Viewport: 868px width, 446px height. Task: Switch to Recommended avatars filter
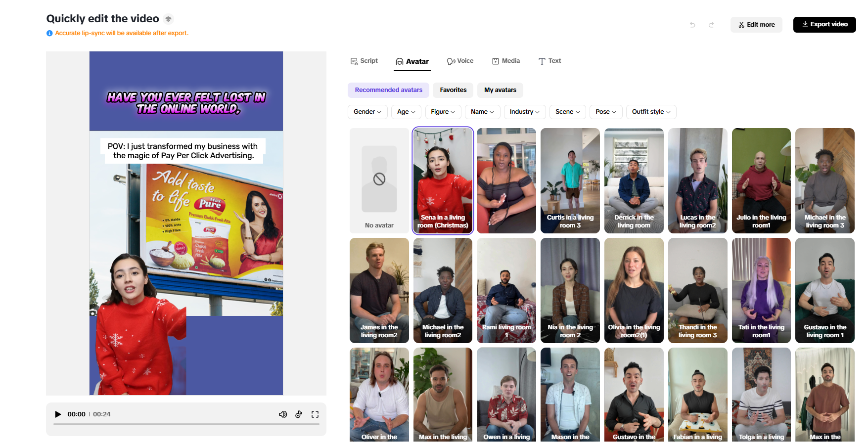[x=388, y=90]
